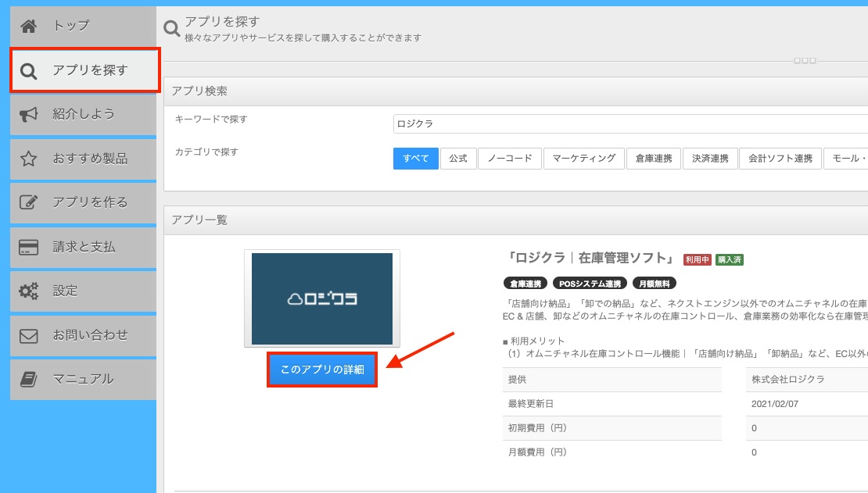Click the book icon for マニュアル

(29, 379)
